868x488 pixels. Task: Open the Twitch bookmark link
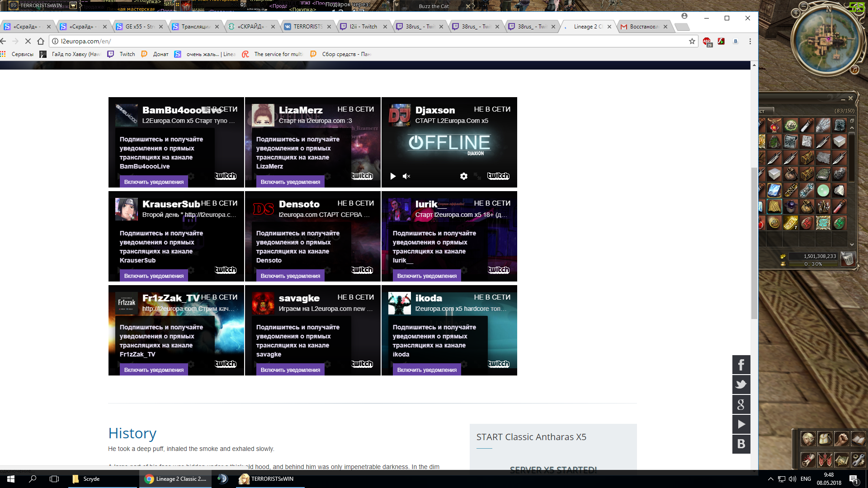[122, 54]
